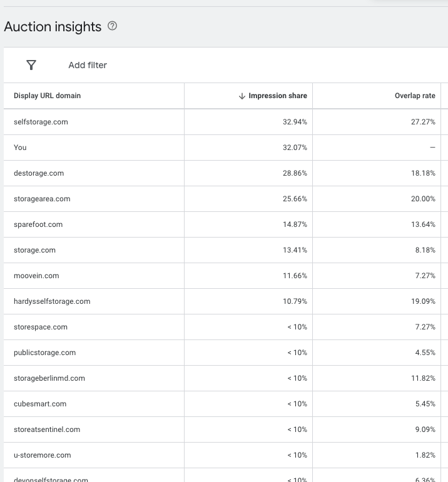Click the Display URL domain column header
448x482 pixels.
pyautogui.click(x=48, y=96)
